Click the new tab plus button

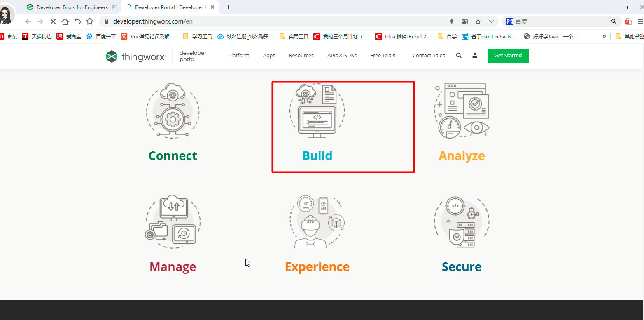pos(228,7)
